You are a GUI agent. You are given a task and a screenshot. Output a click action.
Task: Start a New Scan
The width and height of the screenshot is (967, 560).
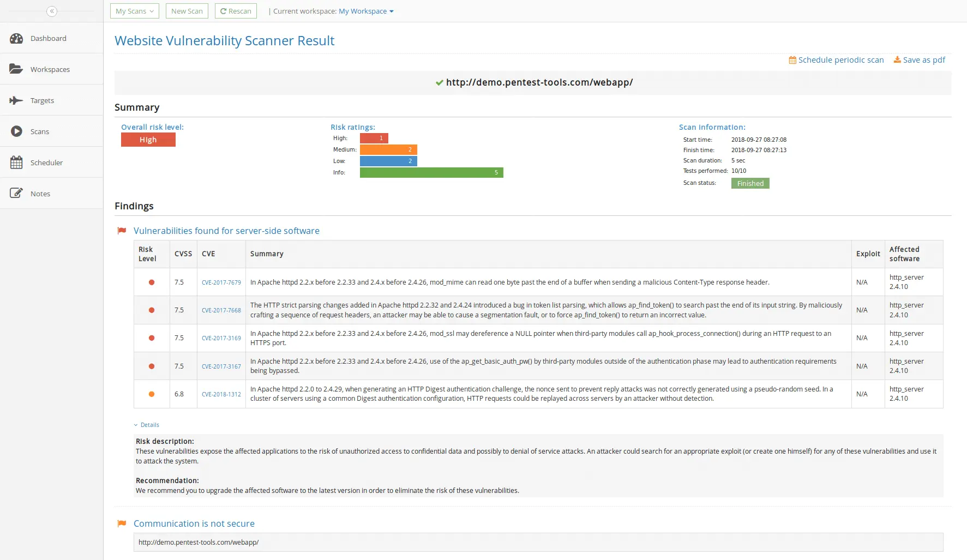coord(187,10)
